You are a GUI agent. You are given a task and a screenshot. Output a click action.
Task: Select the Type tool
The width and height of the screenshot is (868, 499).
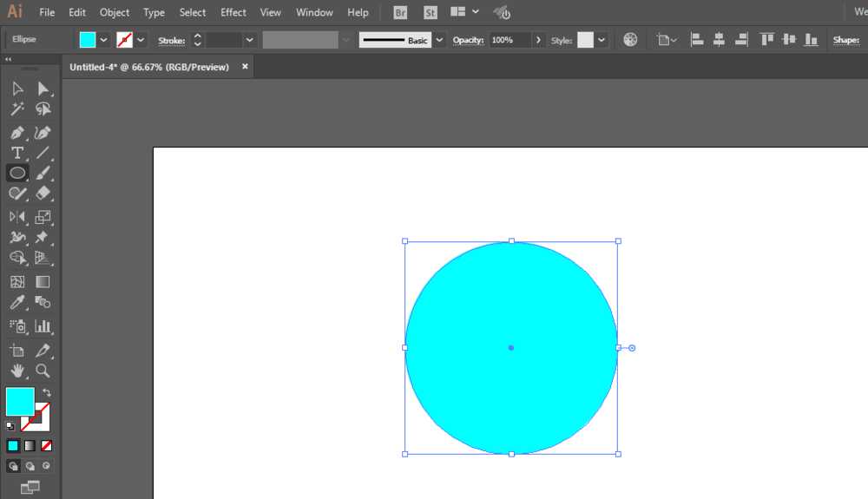pyautogui.click(x=17, y=153)
